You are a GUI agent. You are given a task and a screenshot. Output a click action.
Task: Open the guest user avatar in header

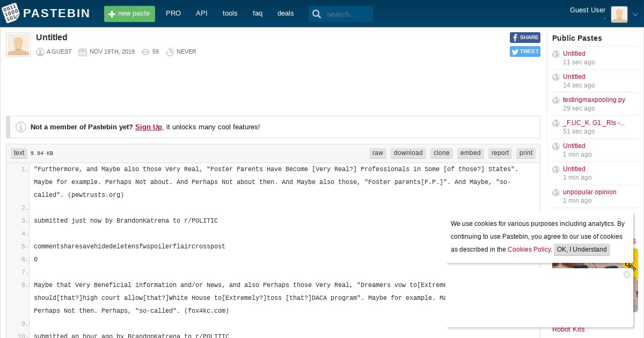coord(619,14)
